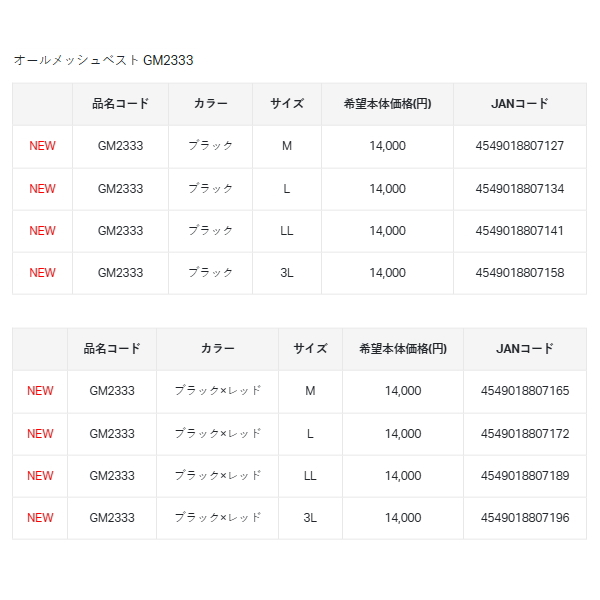
Task: Click JANコード header in the first table
Action: [520, 104]
